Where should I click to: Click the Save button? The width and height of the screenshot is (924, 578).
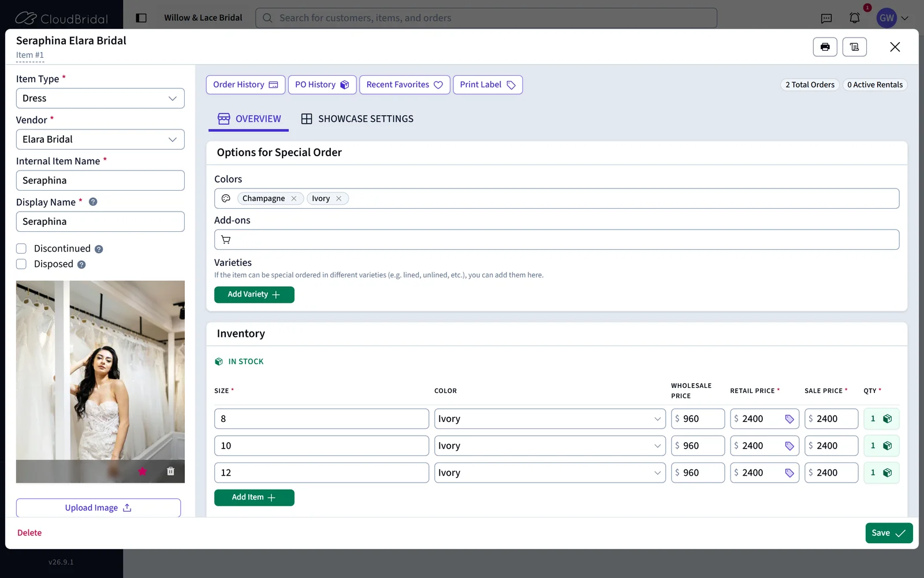[x=889, y=533]
